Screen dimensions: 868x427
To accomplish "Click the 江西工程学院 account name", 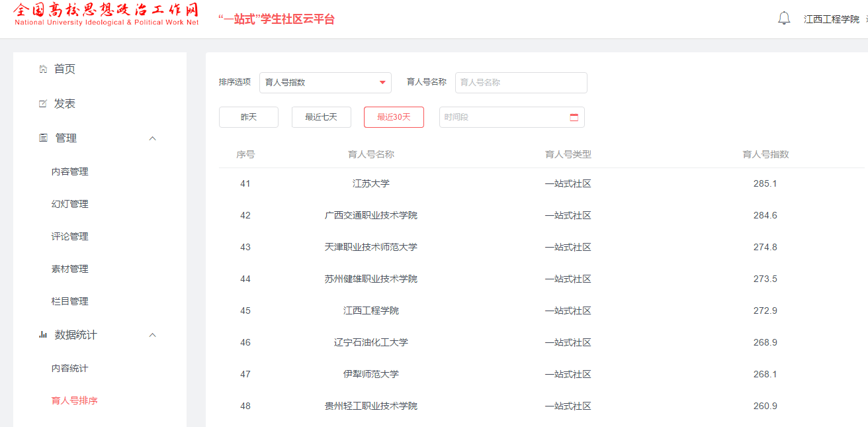I will pyautogui.click(x=831, y=19).
